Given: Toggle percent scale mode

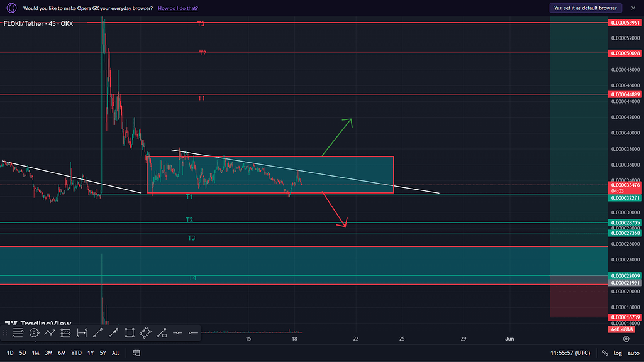Looking at the screenshot, I should pos(605,353).
